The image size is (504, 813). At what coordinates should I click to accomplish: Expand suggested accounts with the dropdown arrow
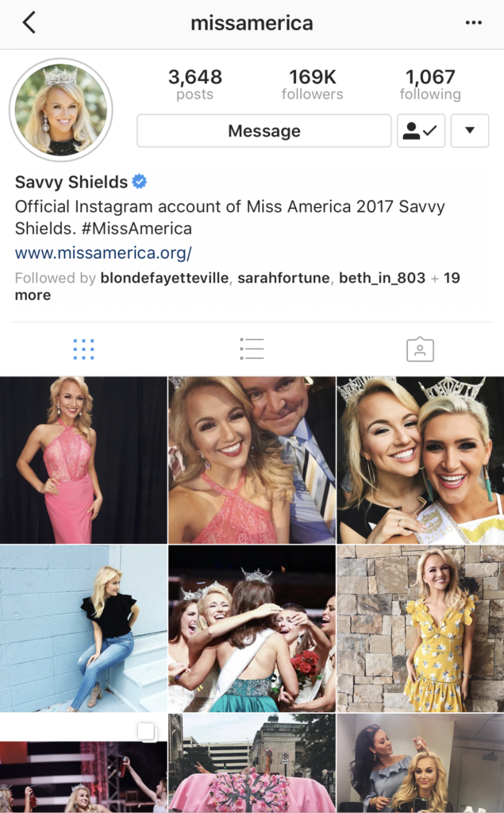470,131
